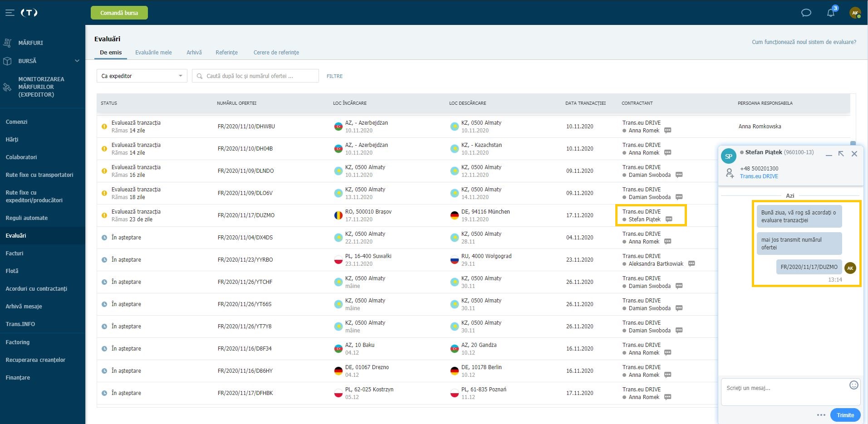The width and height of the screenshot is (868, 424).
Task: Click the freight monitoring satellite icon
Action: click(x=7, y=87)
